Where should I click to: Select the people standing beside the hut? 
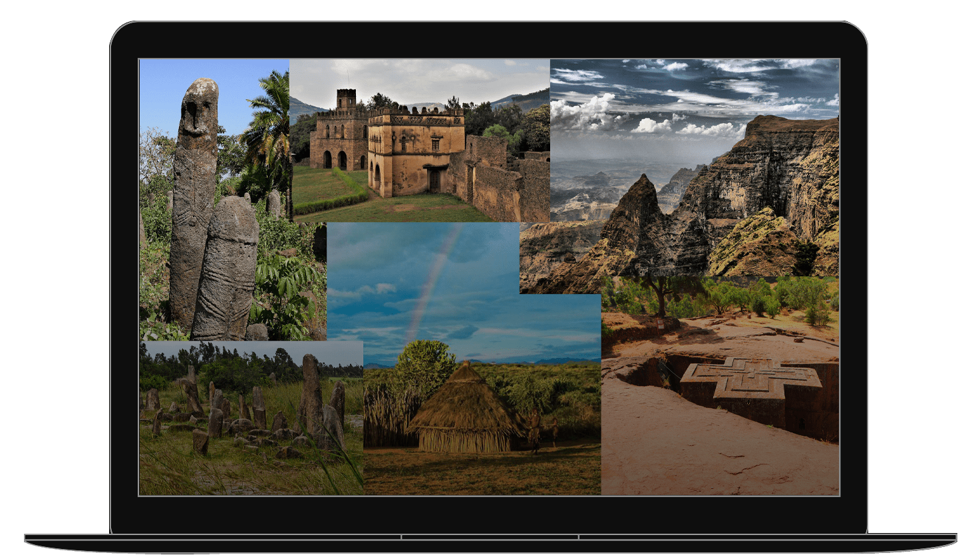coord(534,431)
